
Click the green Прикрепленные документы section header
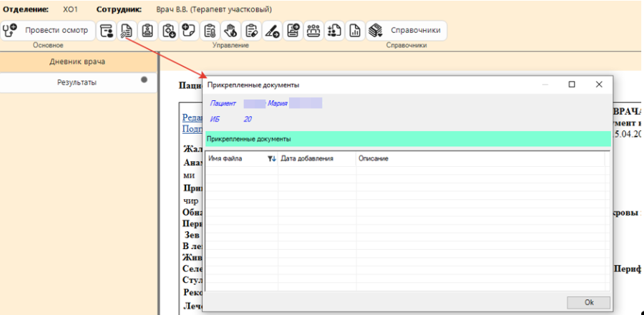408,139
